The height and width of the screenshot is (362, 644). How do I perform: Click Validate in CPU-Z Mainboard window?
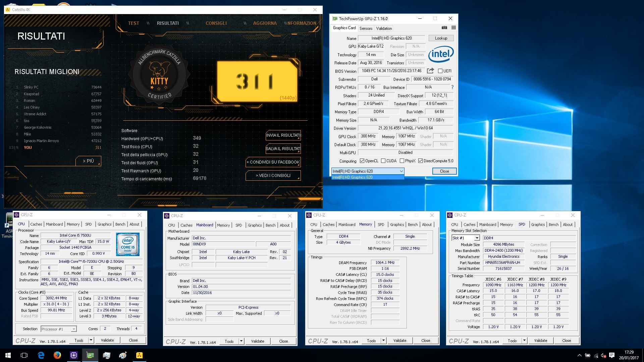(x=258, y=341)
